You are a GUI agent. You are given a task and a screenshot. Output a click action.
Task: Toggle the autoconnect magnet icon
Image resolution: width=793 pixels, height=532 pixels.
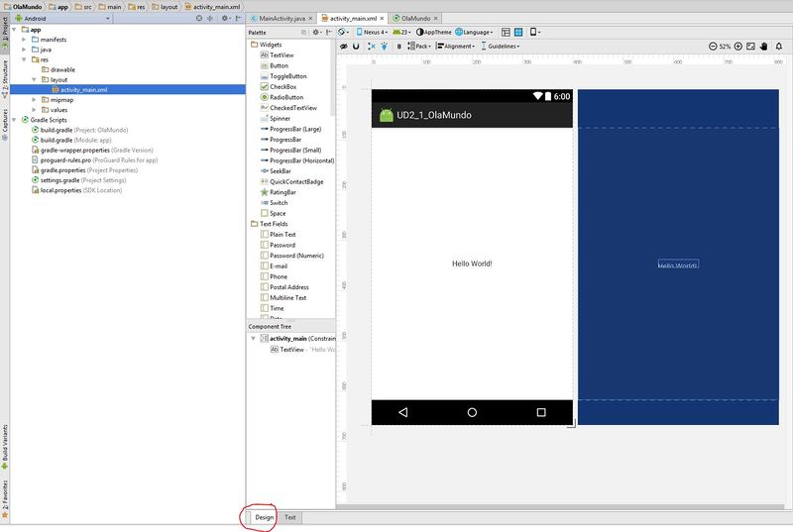click(x=356, y=46)
